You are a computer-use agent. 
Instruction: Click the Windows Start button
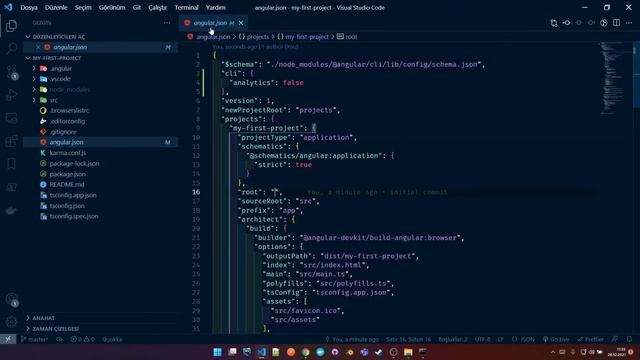[218, 352]
